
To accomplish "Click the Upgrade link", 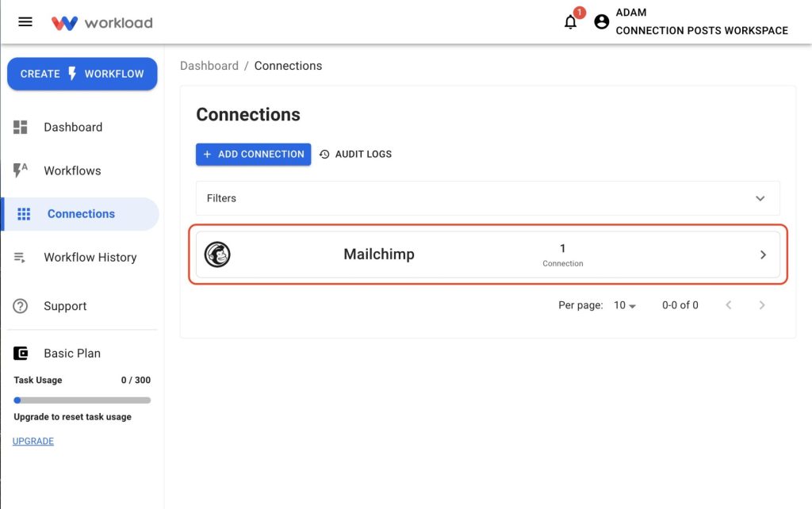I will tap(33, 441).
